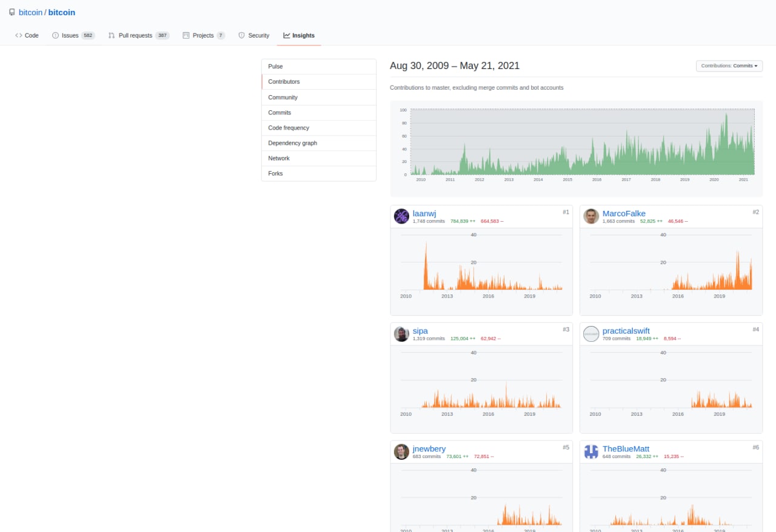
Task: View TheBlueMatt's 648 commits
Action: [x=617, y=456]
